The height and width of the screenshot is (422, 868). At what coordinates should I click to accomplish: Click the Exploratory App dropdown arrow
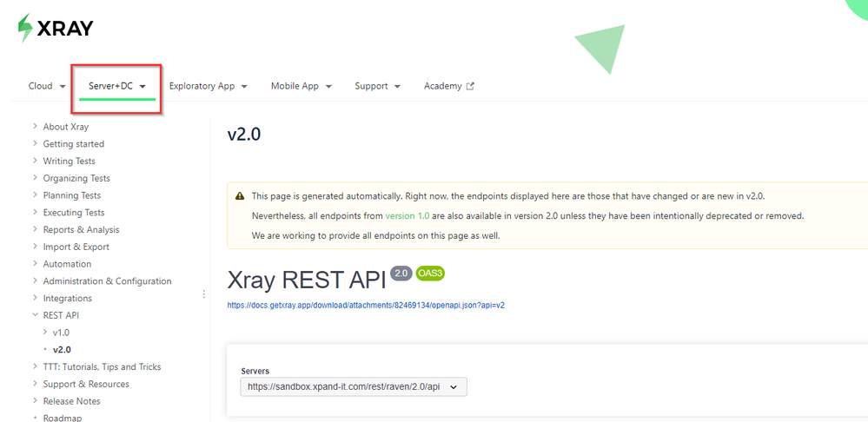244,87
